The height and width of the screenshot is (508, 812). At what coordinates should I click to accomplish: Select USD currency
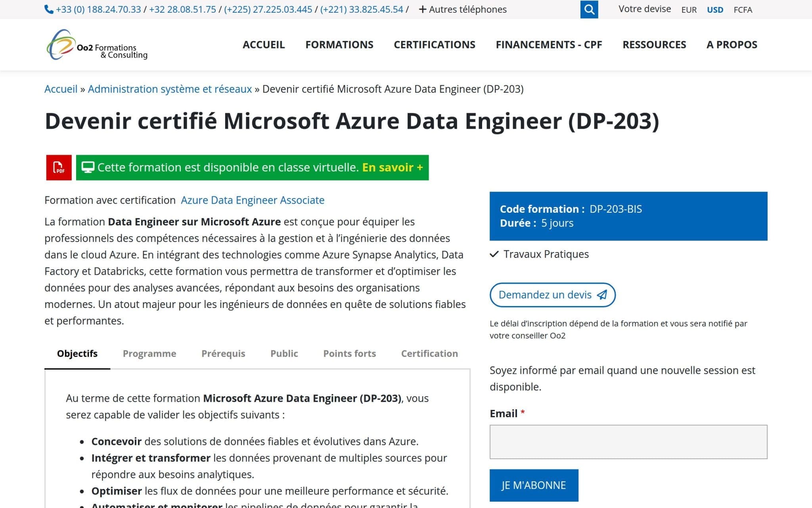(x=715, y=10)
